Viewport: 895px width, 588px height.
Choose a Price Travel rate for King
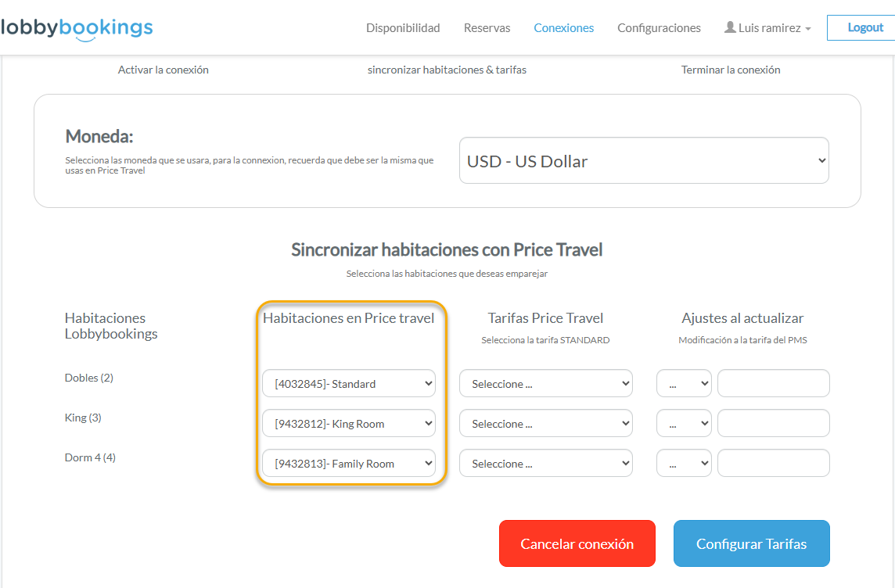(545, 424)
